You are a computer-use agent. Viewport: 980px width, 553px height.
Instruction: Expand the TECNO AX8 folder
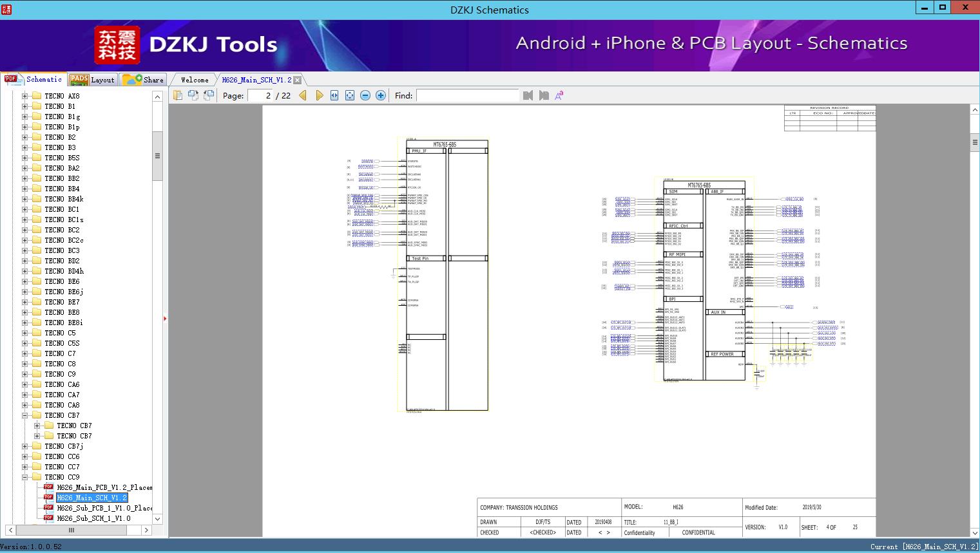[25, 96]
